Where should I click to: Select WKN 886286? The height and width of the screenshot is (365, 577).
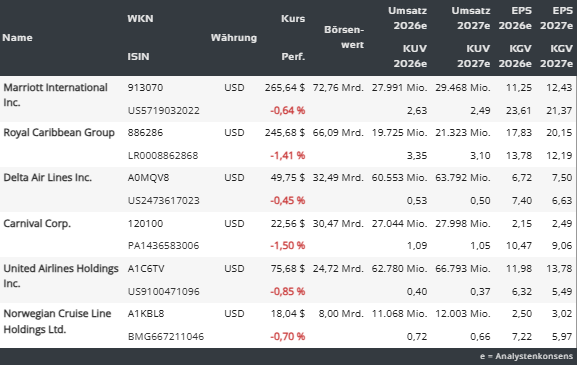click(x=145, y=132)
